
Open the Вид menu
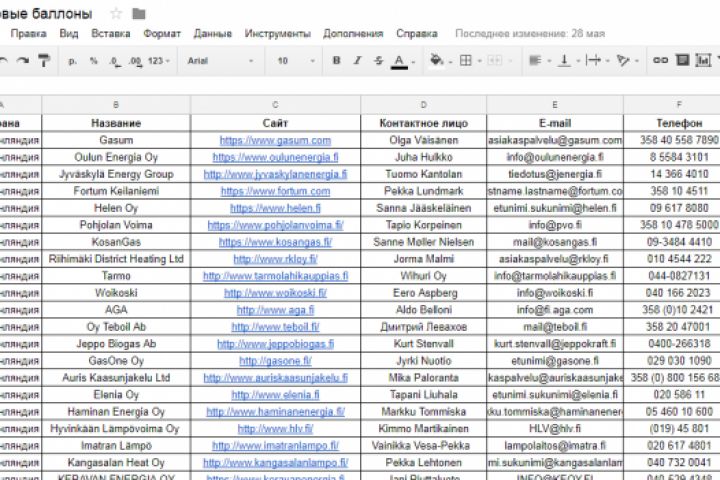coord(69,34)
